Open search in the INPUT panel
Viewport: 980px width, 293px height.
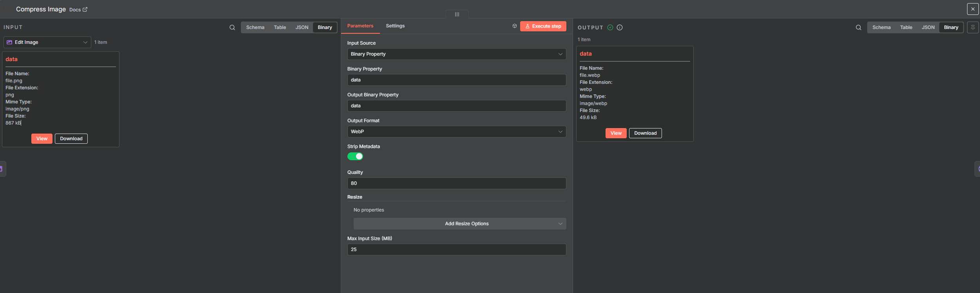pos(232,27)
